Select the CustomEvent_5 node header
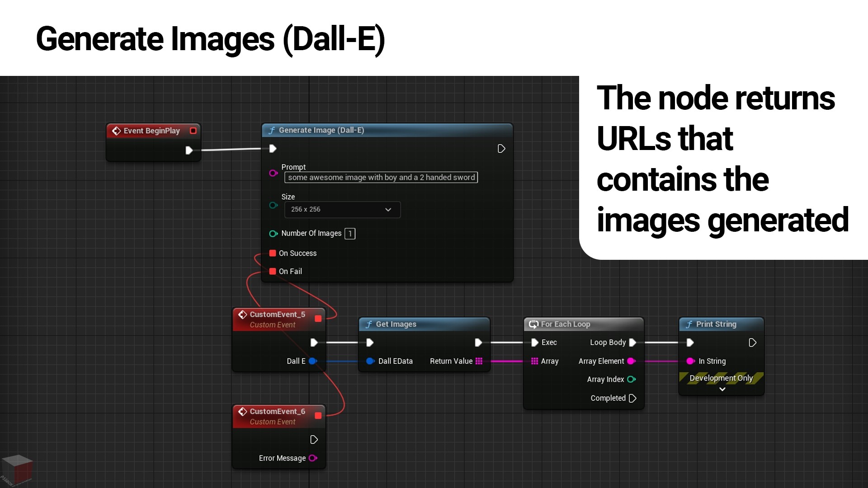The image size is (868, 488). (279, 319)
